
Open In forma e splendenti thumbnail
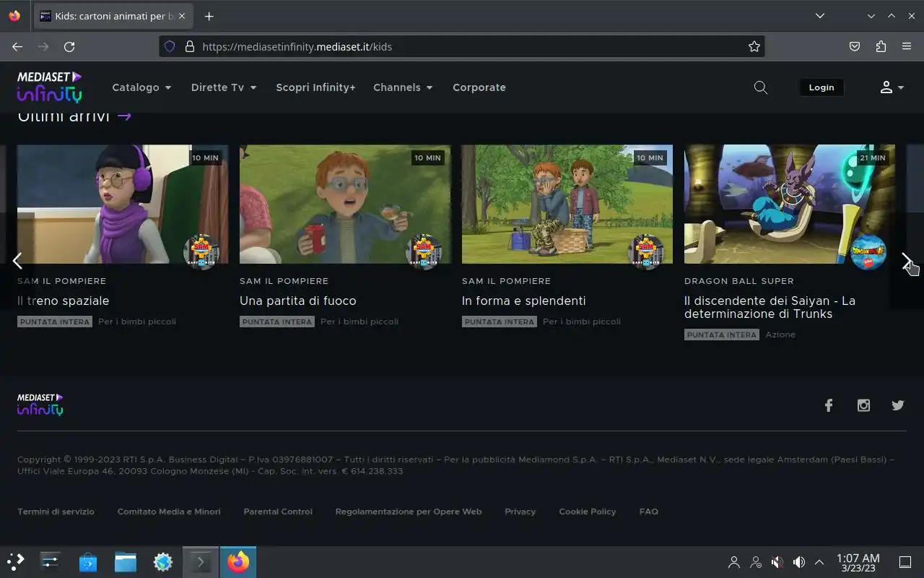coord(567,204)
